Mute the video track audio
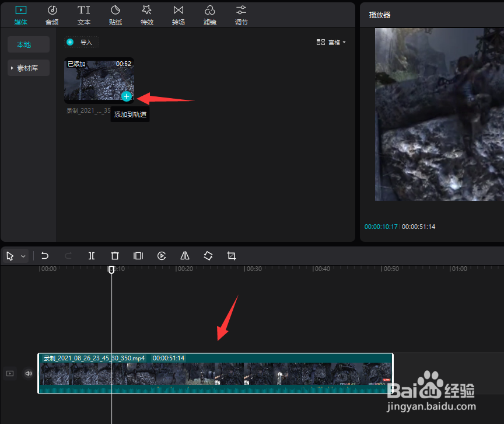 (29, 374)
